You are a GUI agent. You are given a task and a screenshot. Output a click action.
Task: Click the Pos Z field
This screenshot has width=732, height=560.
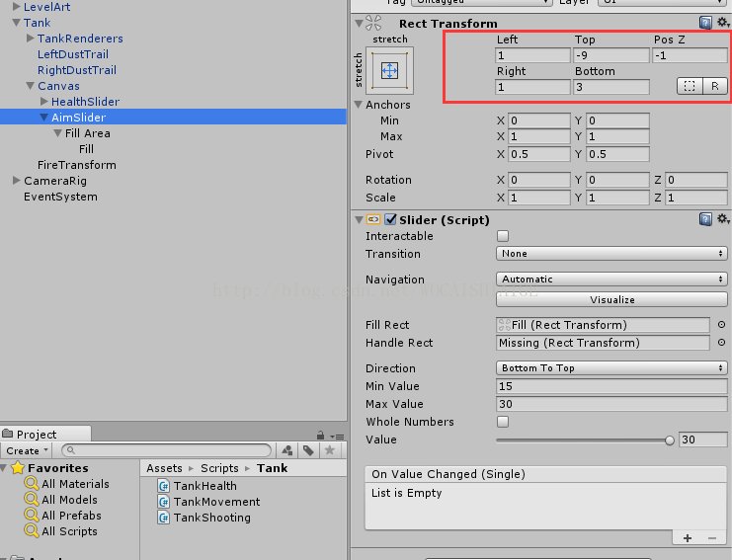[690, 55]
